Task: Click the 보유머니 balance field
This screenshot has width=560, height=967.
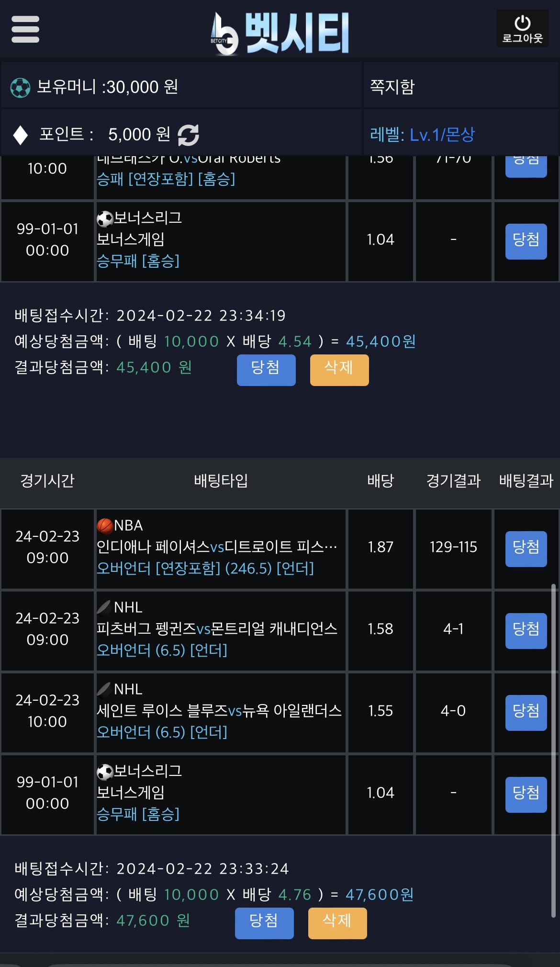Action: [181, 87]
